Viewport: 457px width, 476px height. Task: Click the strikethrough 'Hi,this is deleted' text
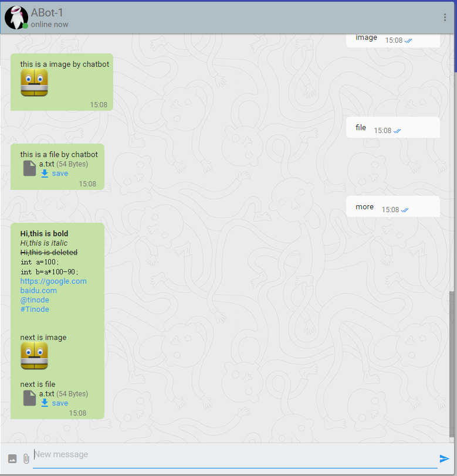[49, 252]
